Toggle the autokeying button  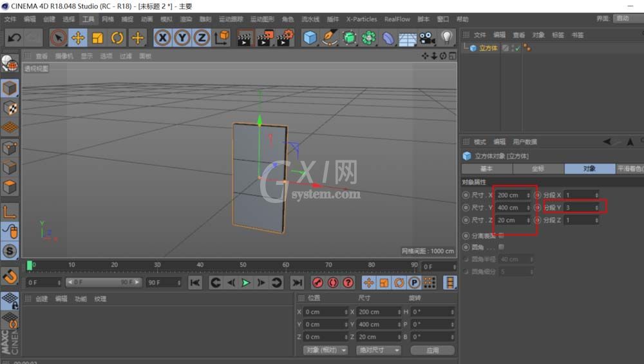[x=333, y=283]
